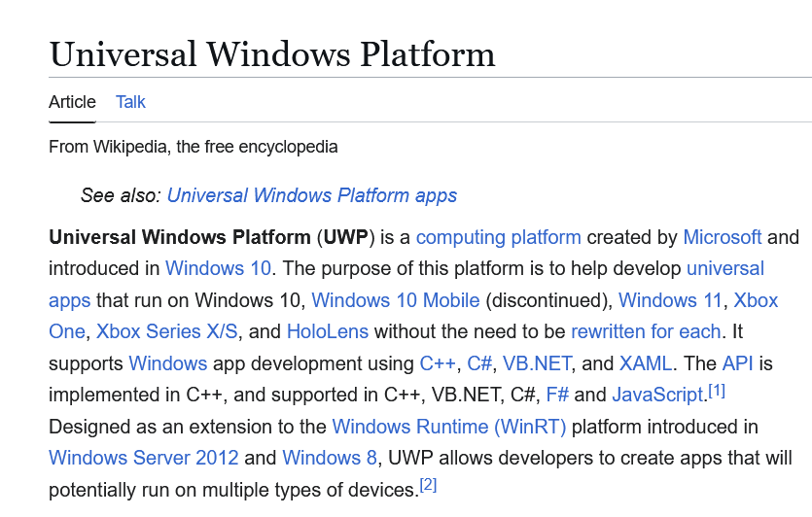Jump to citation reference 1
812x517 pixels.
[717, 391]
